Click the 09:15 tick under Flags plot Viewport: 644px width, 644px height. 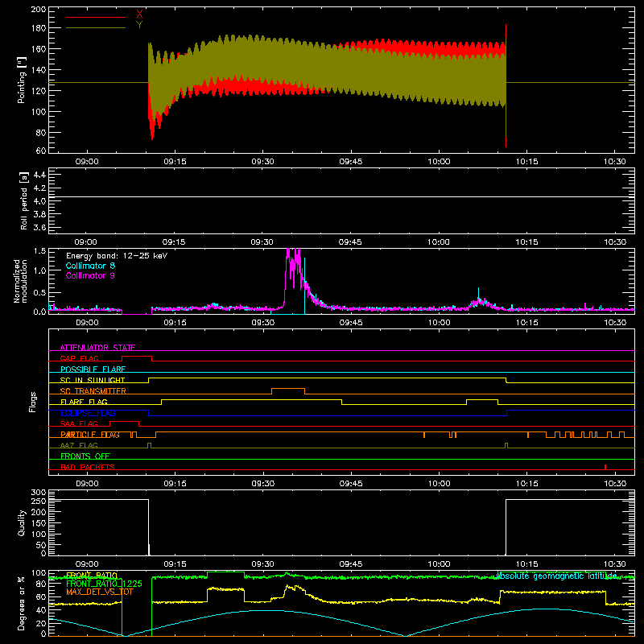[x=175, y=484]
